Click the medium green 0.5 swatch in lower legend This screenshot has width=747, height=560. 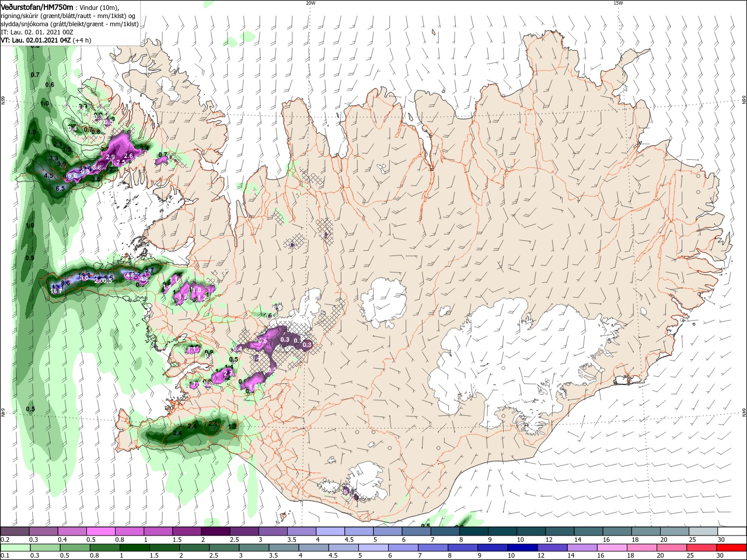75,548
